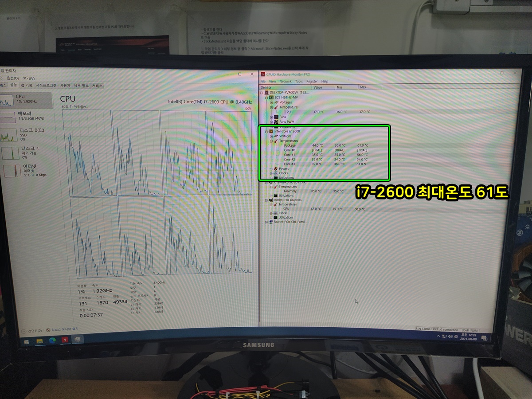The image size is (532, 399).
Task: Click the ECS H61H2-MV motherboard icon
Action: coord(271,98)
